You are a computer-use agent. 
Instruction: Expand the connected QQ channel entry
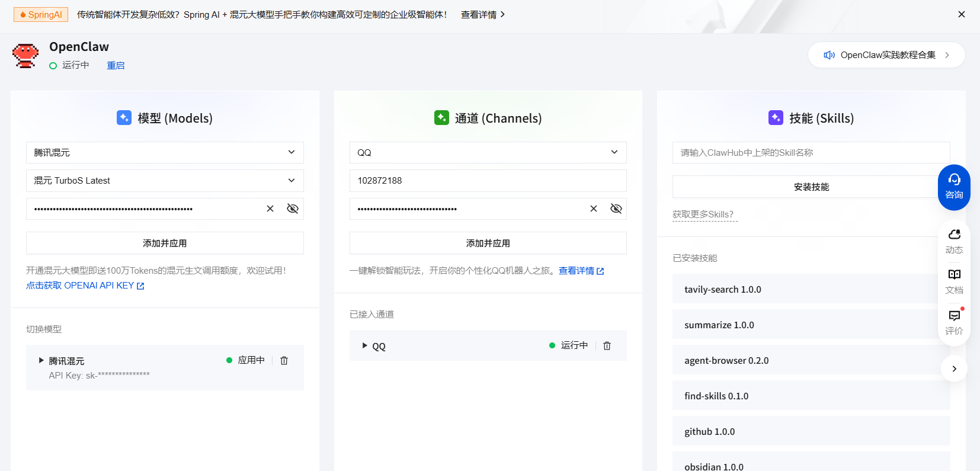365,345
